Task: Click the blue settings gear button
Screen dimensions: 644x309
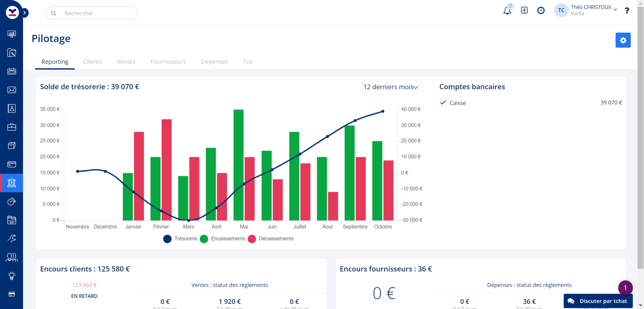Action: pyautogui.click(x=623, y=40)
